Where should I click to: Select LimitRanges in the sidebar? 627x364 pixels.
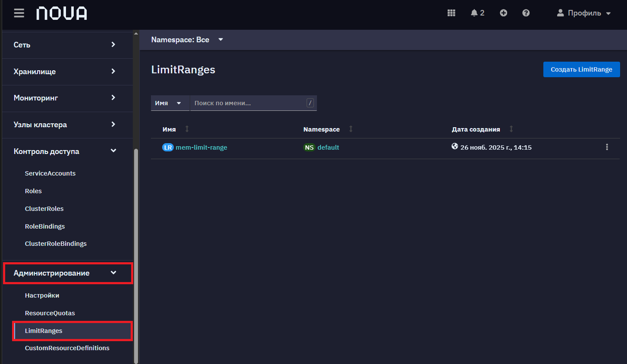[72, 331]
